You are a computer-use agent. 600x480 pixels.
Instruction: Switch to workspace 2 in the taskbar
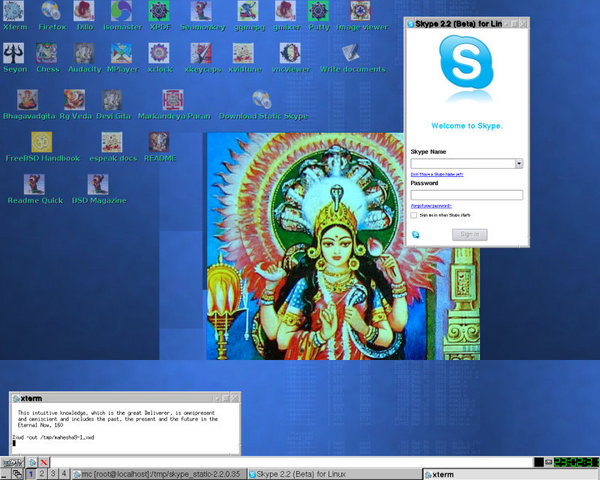[x=43, y=473]
